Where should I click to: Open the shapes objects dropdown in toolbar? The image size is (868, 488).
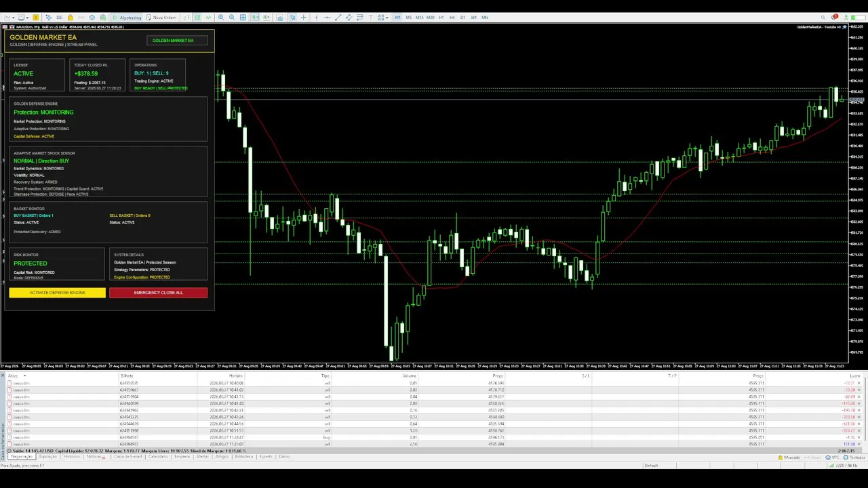coord(382,18)
